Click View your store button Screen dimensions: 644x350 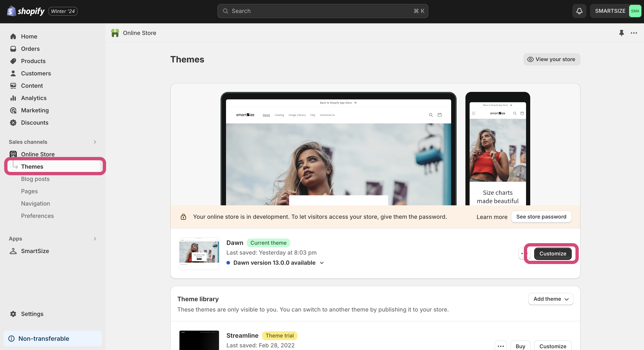tap(552, 59)
